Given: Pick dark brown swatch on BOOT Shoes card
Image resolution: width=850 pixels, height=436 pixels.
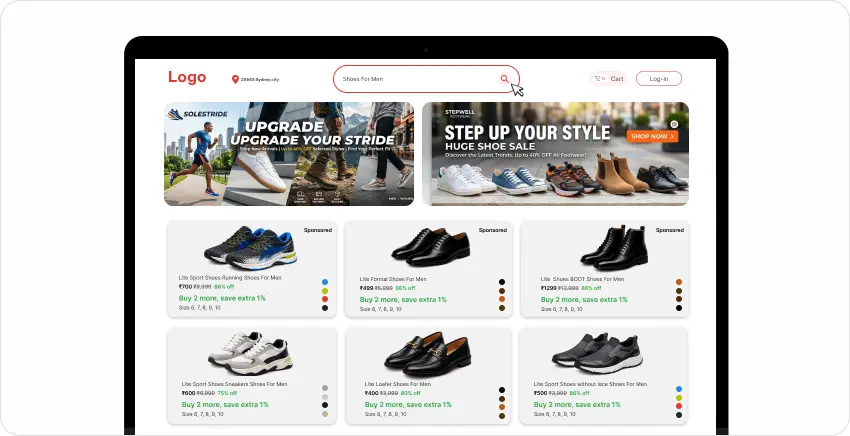Looking at the screenshot, I should click(x=679, y=299).
